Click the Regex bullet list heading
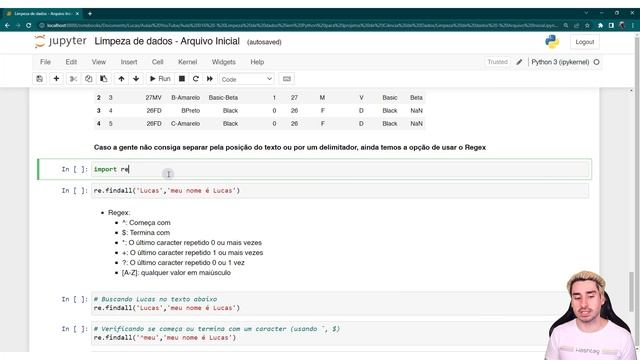Image resolution: width=640 pixels, height=360 pixels. 119,213
